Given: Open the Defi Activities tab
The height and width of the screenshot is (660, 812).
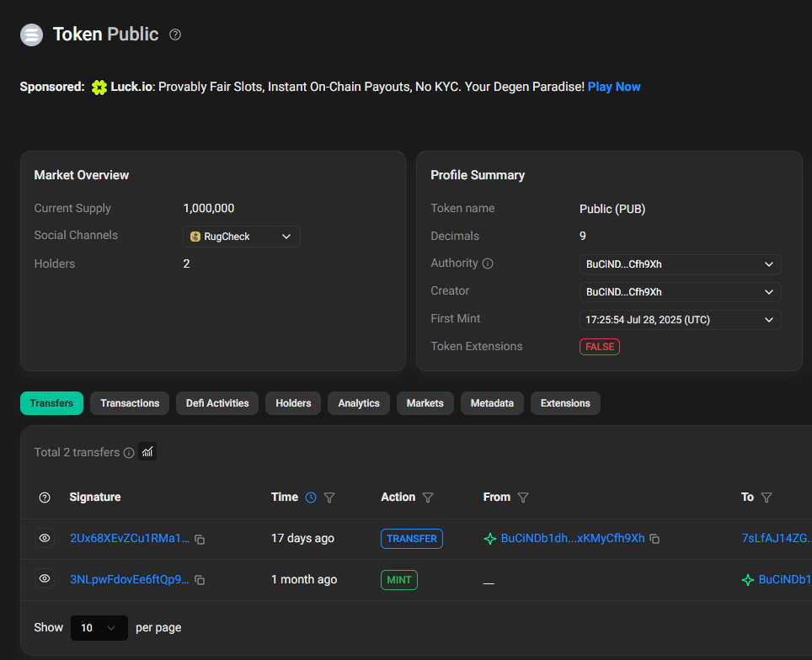Looking at the screenshot, I should click(217, 403).
